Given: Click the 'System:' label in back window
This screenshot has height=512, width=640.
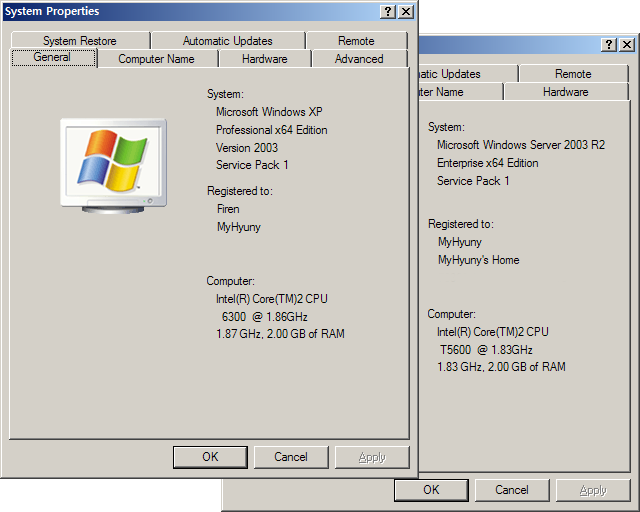Looking at the screenshot, I should (x=446, y=127).
